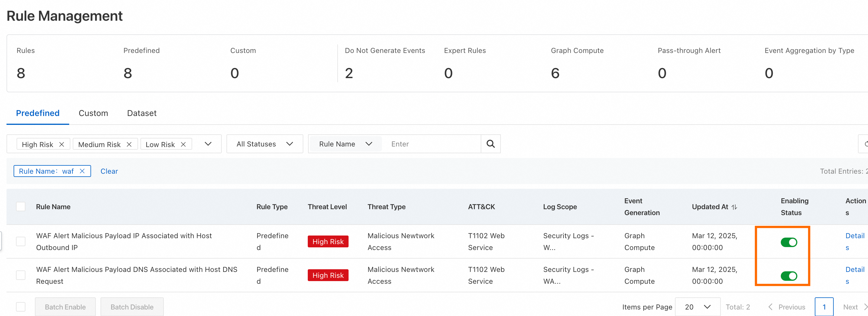Click High Risk badge of DNS Request rule

point(328,275)
